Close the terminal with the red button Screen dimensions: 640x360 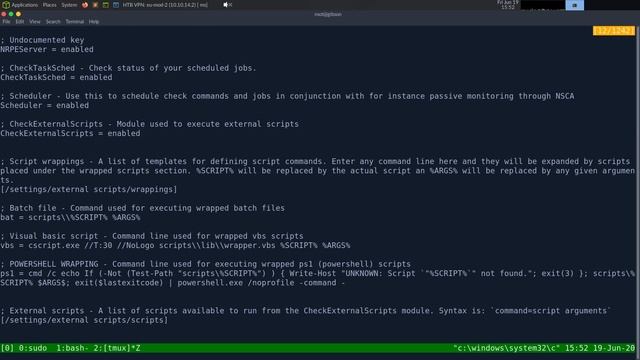tap(4, 14)
